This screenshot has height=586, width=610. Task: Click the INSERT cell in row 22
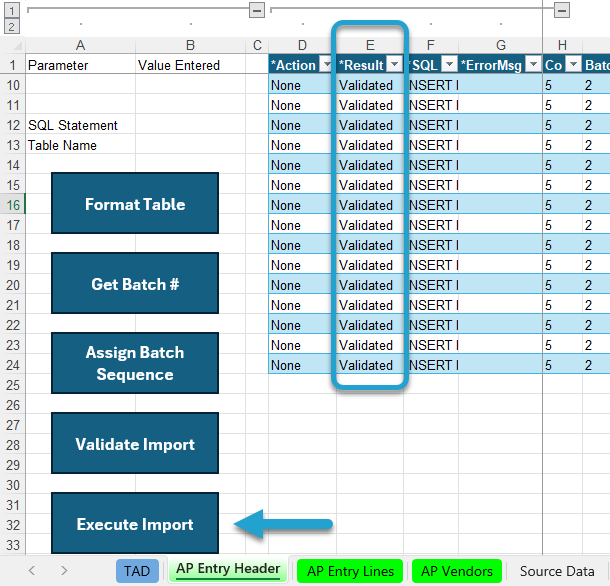[x=431, y=325]
